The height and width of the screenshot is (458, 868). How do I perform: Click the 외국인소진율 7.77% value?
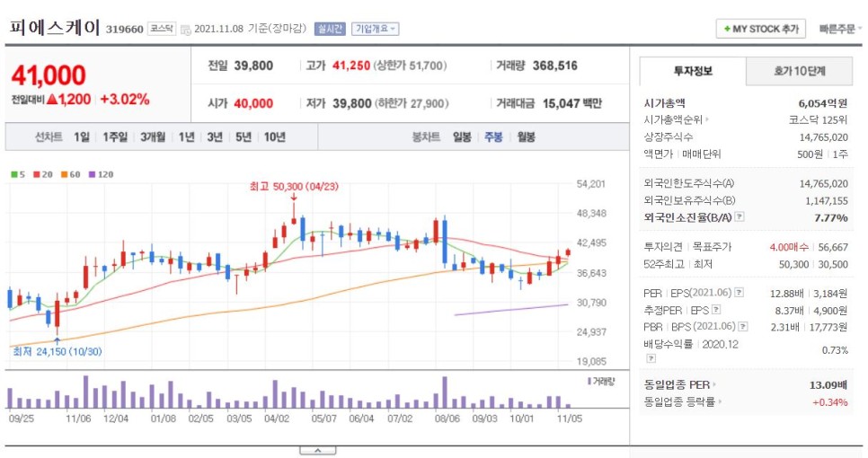(831, 218)
